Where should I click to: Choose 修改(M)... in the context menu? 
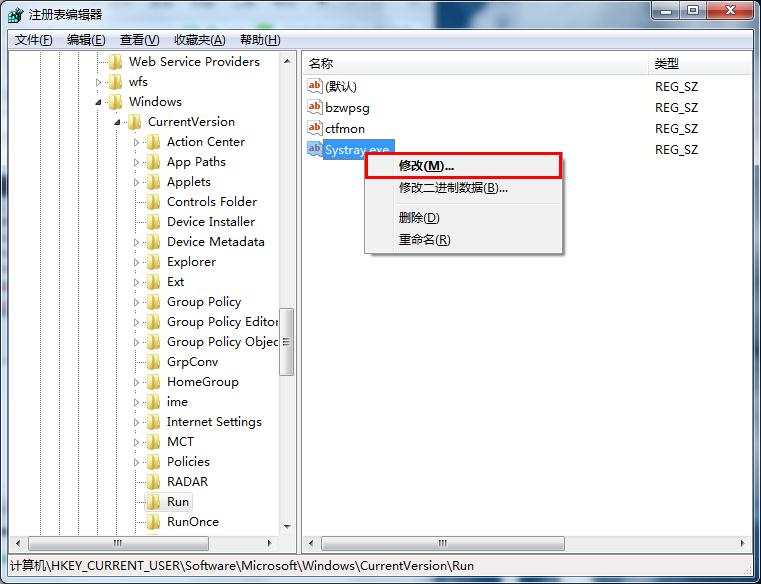point(463,166)
